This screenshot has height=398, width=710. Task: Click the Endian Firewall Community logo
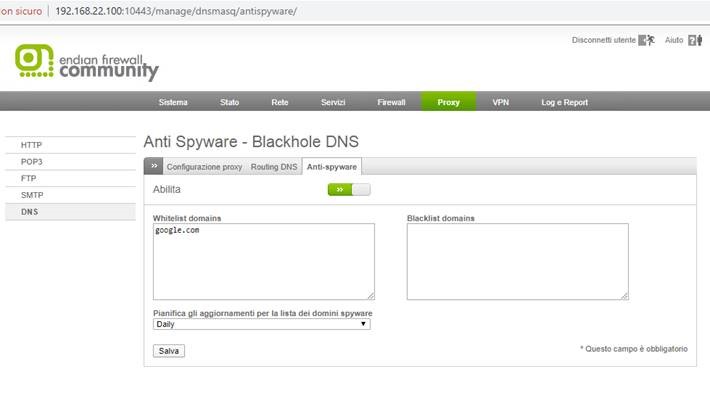86,62
